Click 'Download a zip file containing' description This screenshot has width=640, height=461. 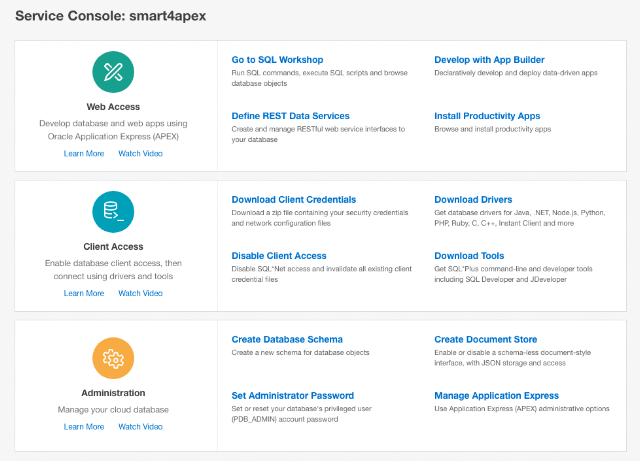tap(320, 218)
